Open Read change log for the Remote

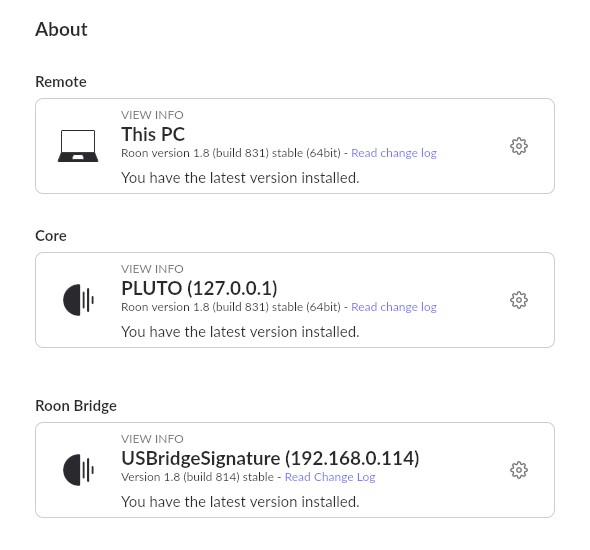pos(394,153)
